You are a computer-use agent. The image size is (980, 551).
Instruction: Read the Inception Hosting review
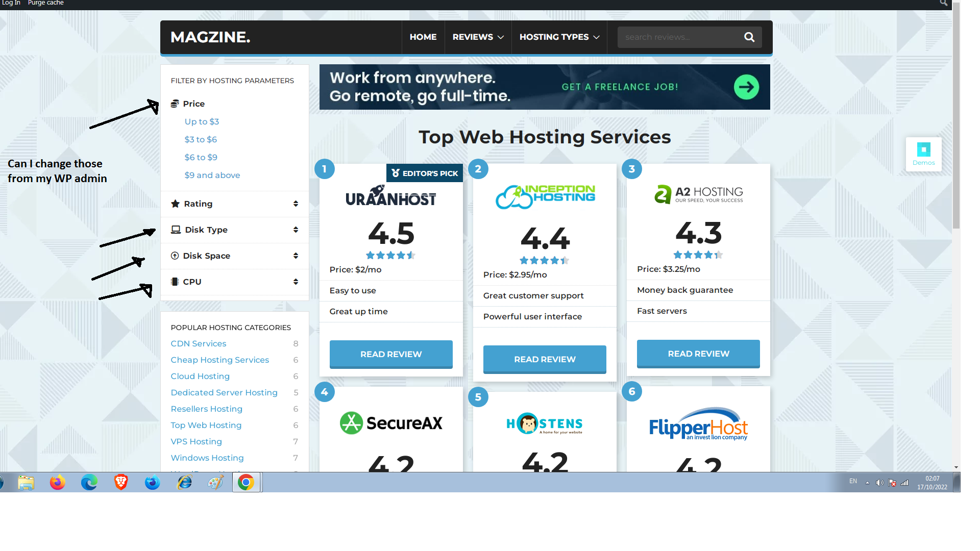tap(545, 359)
